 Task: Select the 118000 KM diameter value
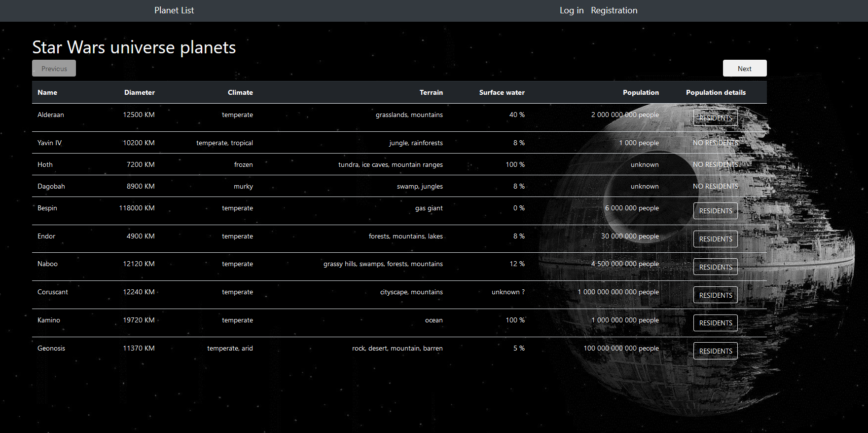[137, 208]
